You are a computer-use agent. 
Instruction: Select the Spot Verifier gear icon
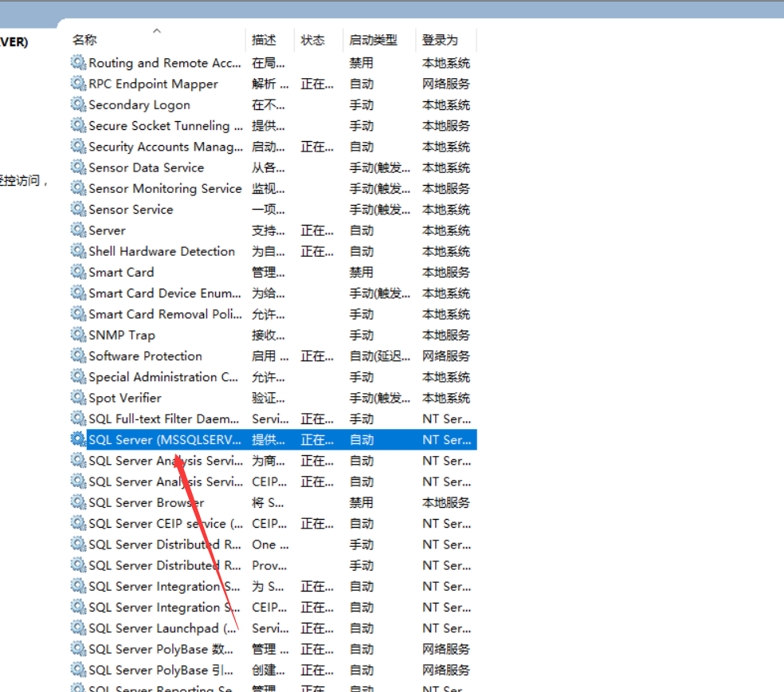(78, 398)
